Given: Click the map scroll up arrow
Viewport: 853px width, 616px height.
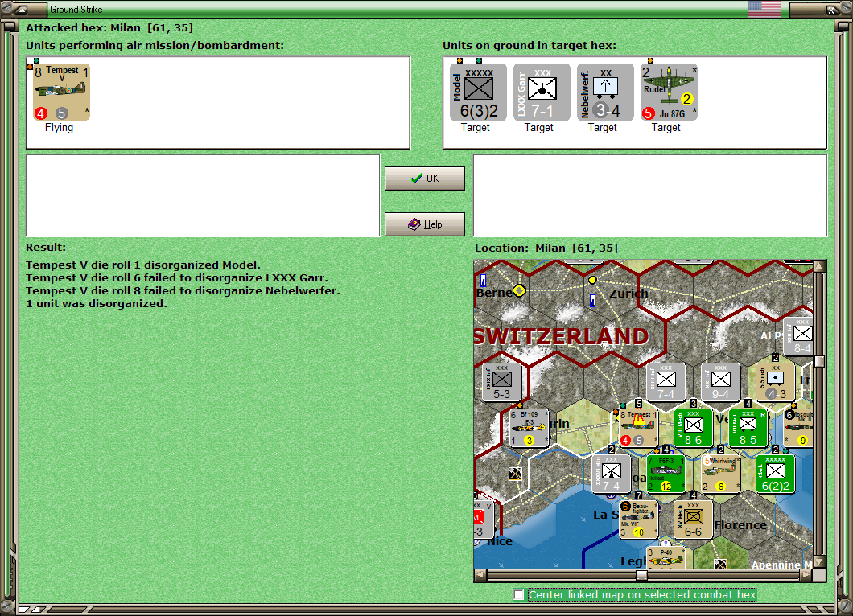Looking at the screenshot, I should (x=819, y=266).
